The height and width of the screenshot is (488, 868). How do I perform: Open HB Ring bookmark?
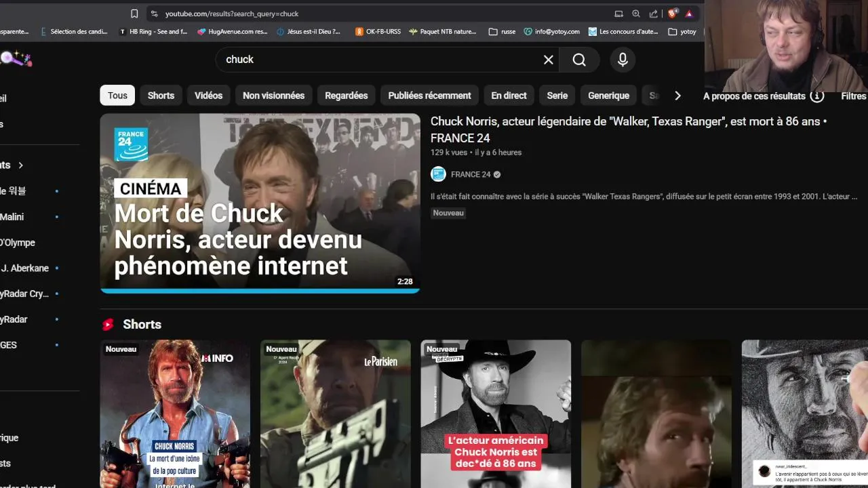153,31
